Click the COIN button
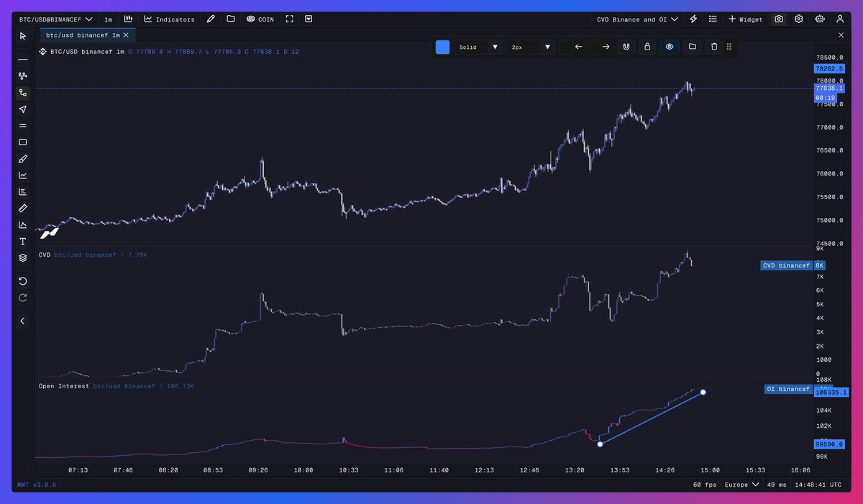This screenshot has height=504, width=863. point(260,19)
